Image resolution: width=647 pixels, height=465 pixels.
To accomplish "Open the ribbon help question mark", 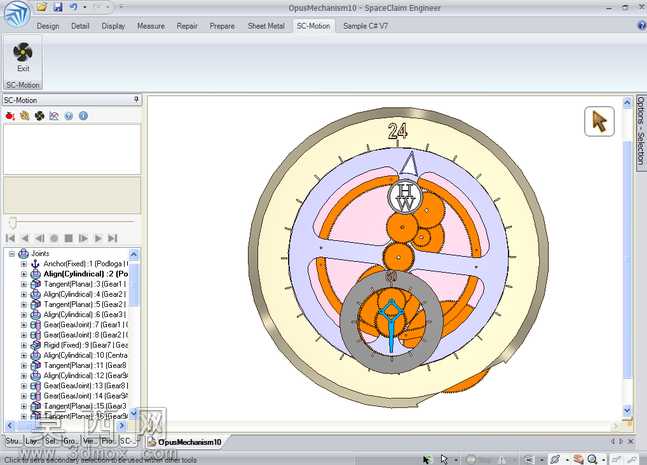I will (x=642, y=26).
